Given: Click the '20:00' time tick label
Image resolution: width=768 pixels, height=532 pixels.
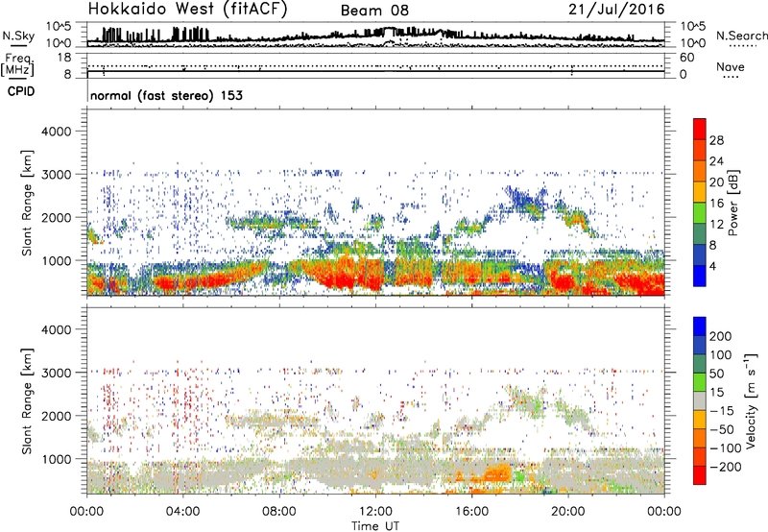Looking at the screenshot, I should tap(567, 512).
